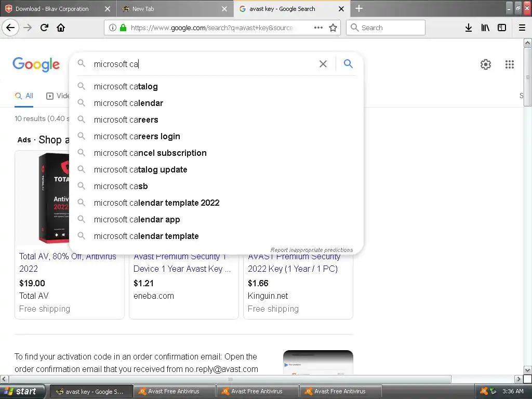532x399 pixels.
Task: Select suggestion microsoft cancel subscription
Action: tap(216, 153)
